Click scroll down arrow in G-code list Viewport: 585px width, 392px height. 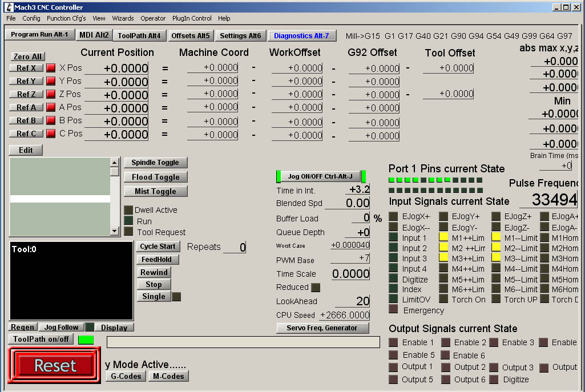115,231
